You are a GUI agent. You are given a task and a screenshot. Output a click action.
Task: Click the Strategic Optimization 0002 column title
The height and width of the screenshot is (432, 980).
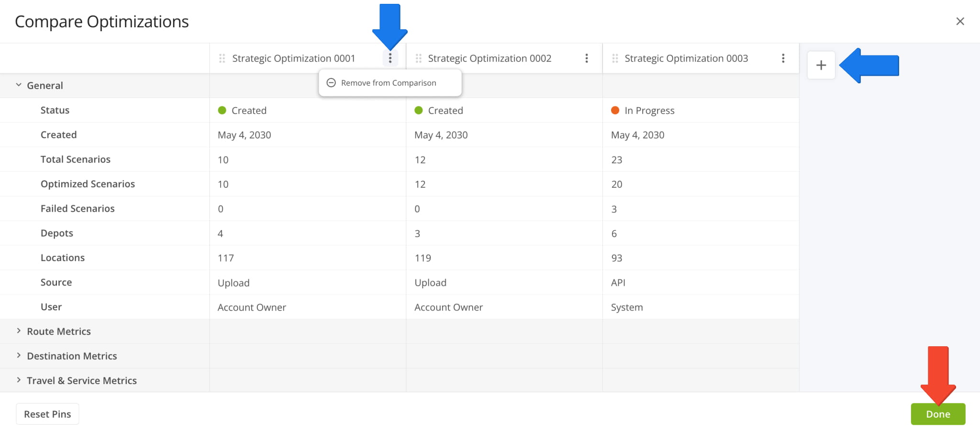pyautogui.click(x=489, y=58)
